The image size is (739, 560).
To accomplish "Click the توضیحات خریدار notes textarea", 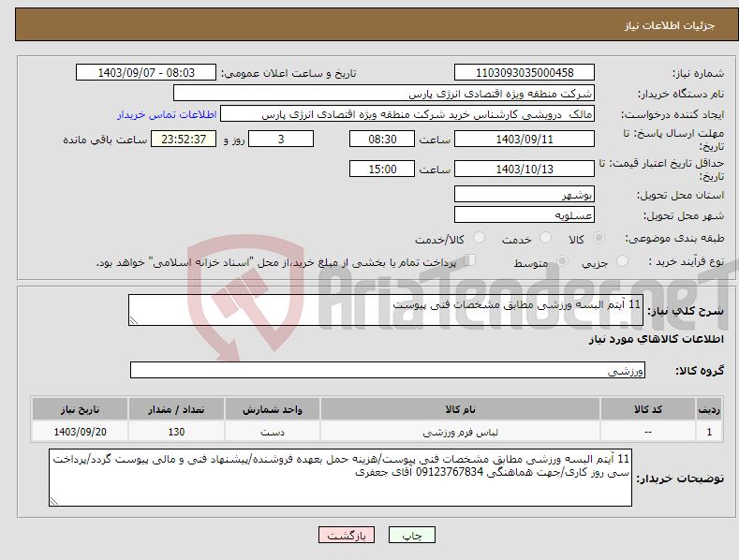I will pyautogui.click(x=340, y=478).
